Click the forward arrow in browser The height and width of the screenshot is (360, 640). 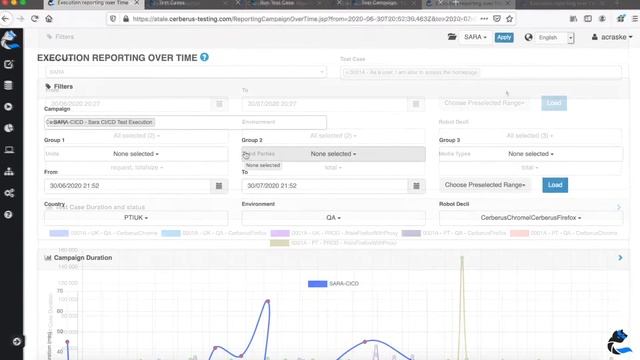20,19
